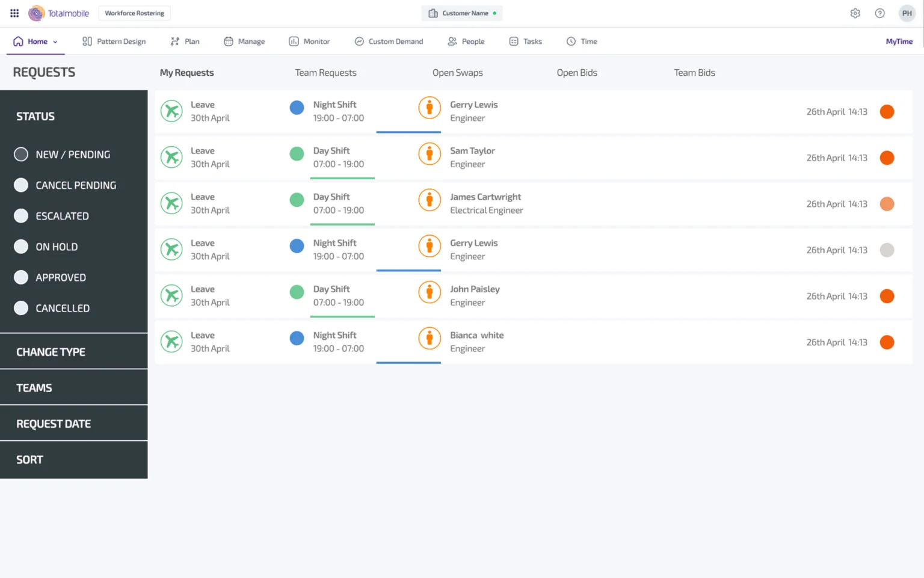Switch to the Open Bids tab
The image size is (924, 578).
pyautogui.click(x=577, y=73)
